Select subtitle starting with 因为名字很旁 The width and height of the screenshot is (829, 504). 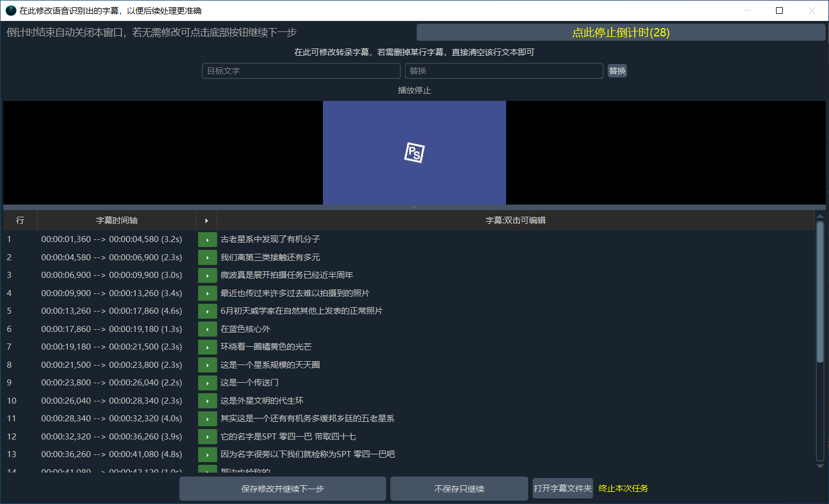point(308,454)
